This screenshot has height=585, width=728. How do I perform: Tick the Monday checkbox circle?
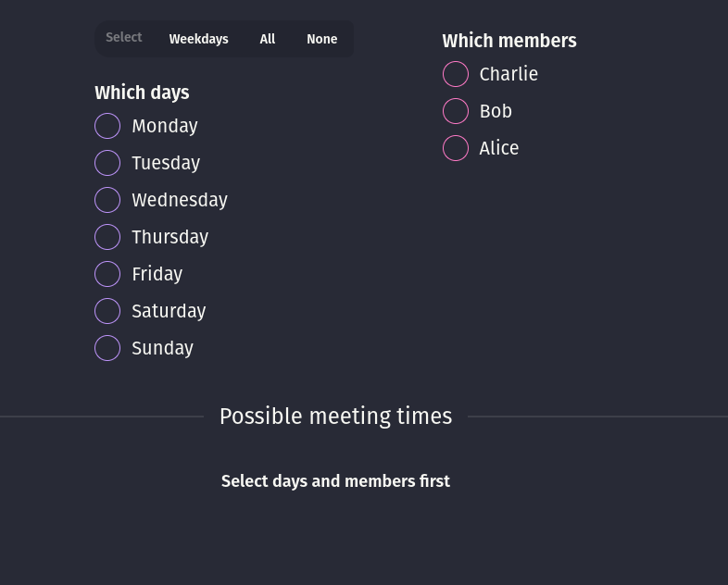point(107,126)
